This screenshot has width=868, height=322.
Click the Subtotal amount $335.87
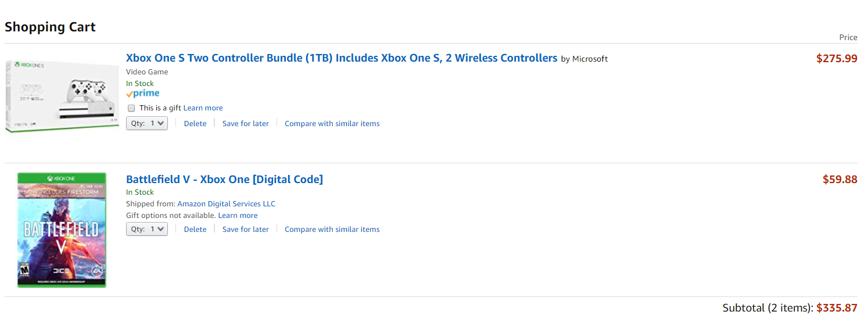(836, 308)
